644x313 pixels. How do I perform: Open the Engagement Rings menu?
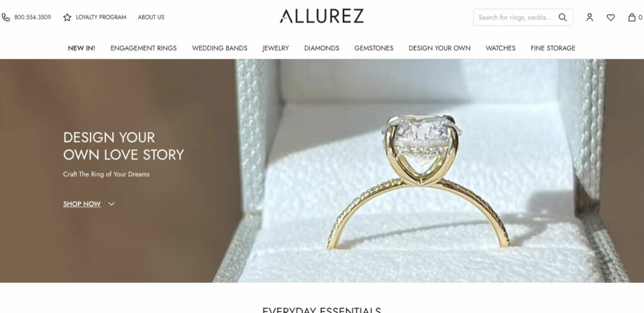(143, 48)
